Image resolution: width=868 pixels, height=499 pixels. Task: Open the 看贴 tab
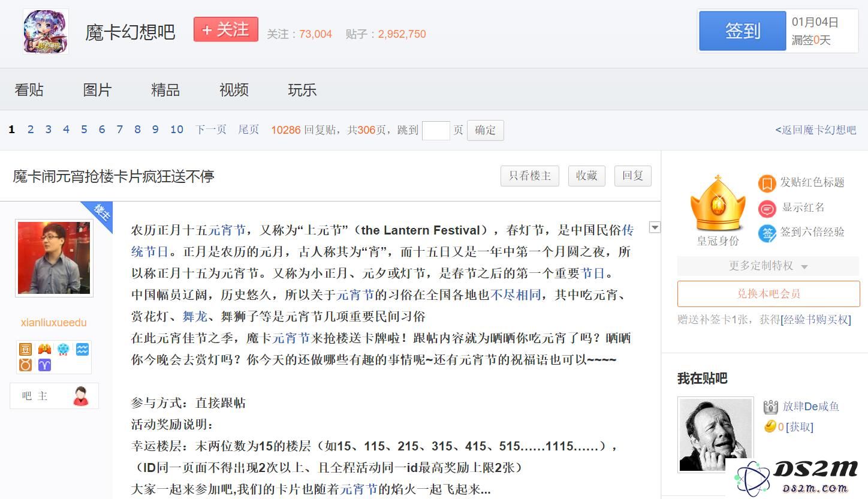(29, 90)
